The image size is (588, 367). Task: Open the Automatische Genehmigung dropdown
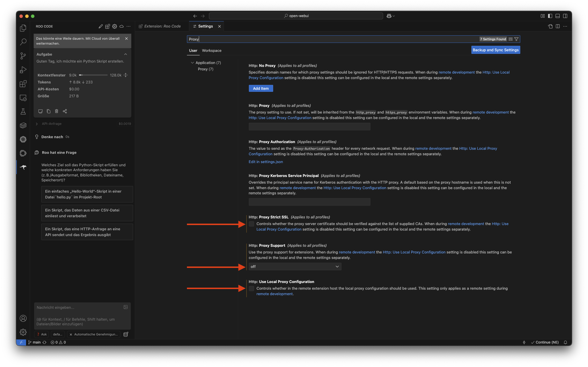click(94, 334)
